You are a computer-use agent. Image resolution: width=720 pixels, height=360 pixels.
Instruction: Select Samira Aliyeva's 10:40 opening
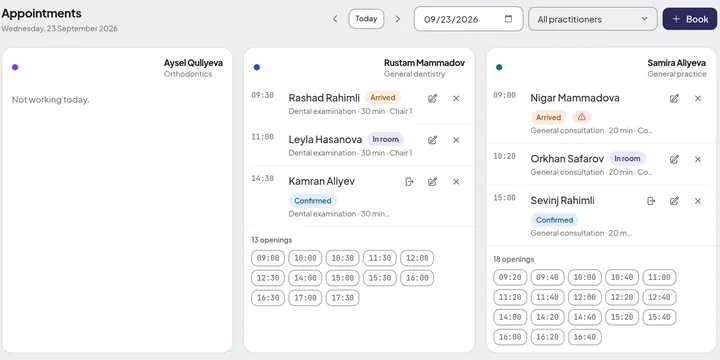pos(622,277)
